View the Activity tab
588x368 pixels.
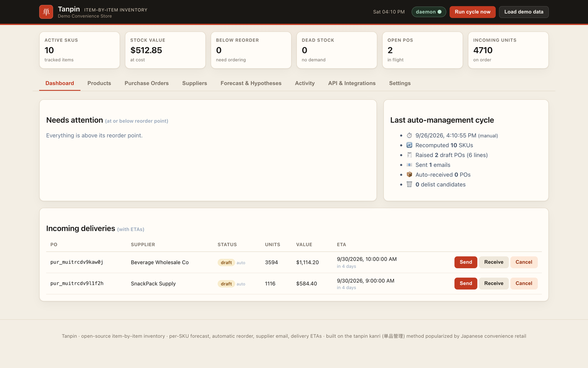click(x=305, y=83)
